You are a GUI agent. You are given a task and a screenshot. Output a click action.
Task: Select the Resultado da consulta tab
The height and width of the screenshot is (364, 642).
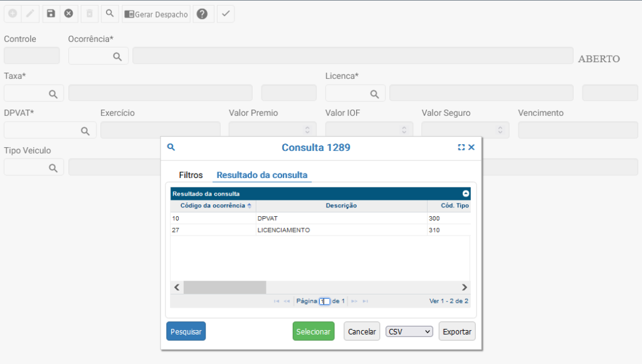click(x=262, y=175)
